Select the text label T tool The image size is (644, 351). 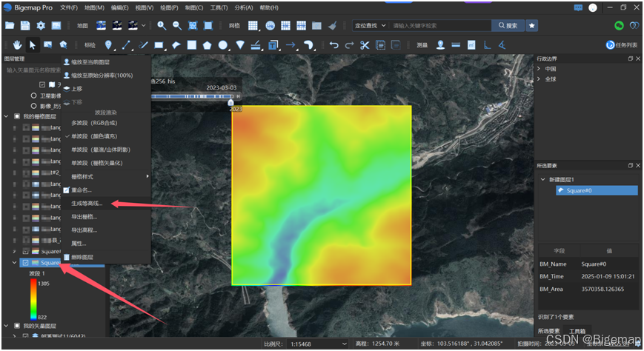click(273, 44)
